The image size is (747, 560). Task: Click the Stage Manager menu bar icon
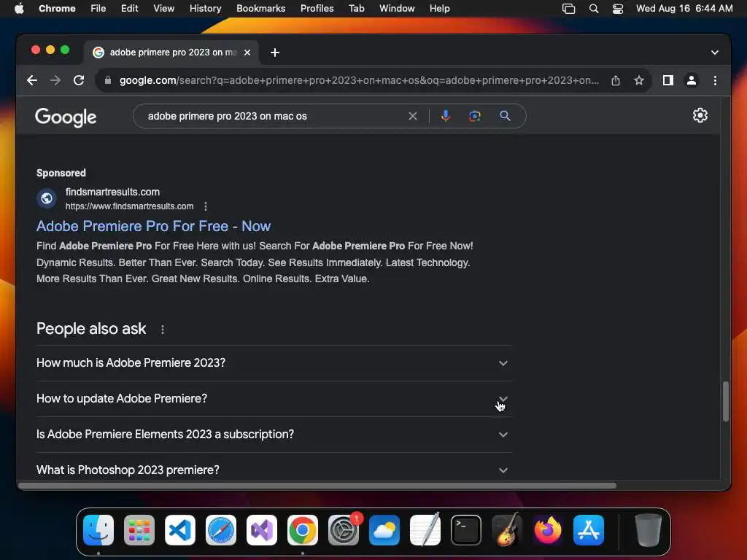point(568,9)
